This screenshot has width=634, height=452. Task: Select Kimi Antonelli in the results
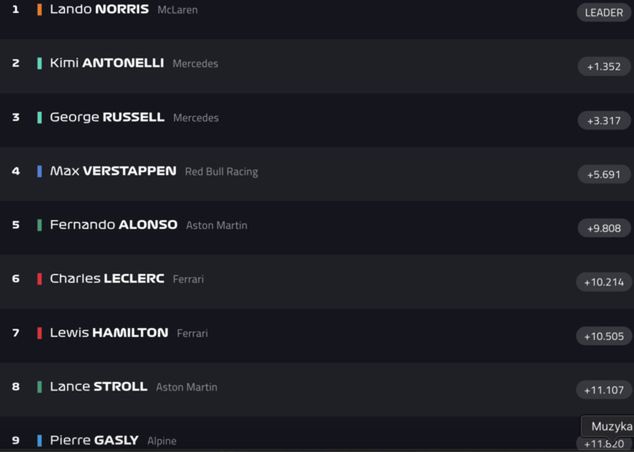point(107,63)
